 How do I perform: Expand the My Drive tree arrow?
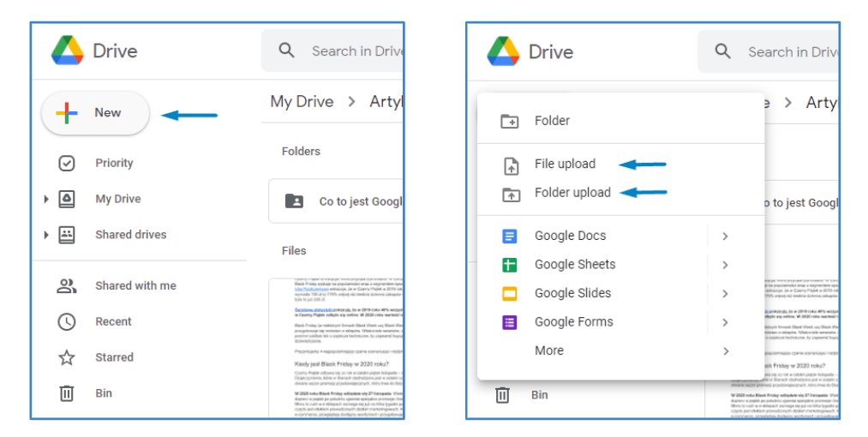46,199
